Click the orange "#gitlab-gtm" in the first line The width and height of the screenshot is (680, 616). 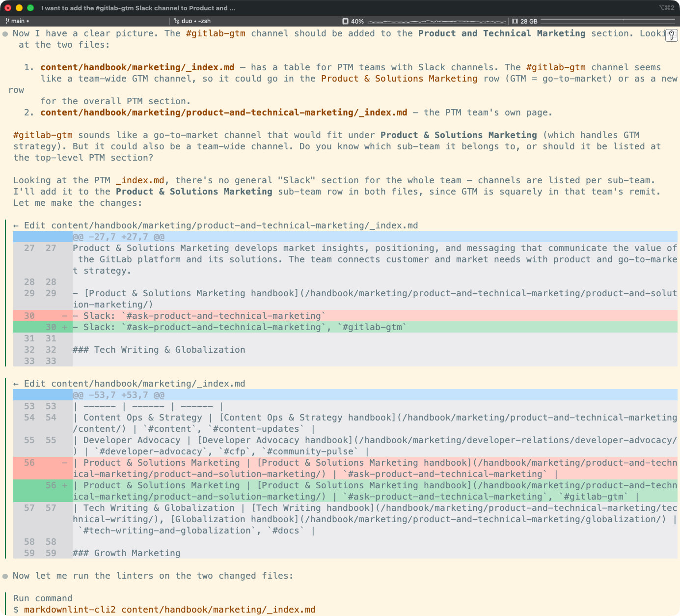click(x=216, y=33)
